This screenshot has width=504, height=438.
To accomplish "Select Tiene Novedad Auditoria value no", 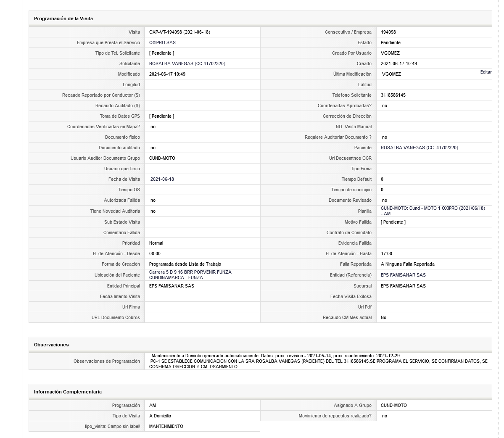I will (153, 211).
